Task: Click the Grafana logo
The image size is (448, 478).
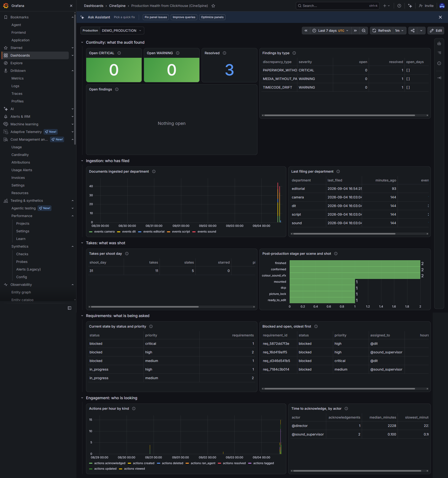Action: pos(6,5)
